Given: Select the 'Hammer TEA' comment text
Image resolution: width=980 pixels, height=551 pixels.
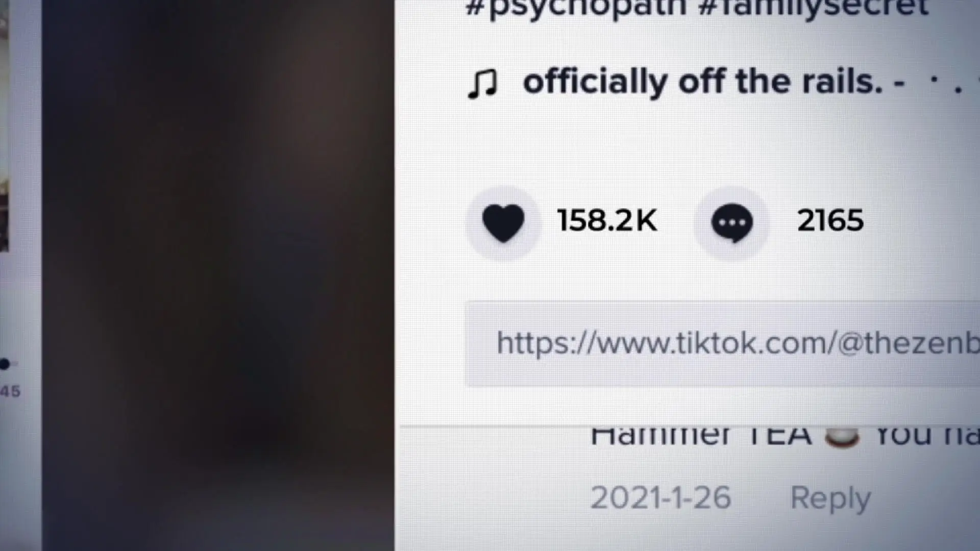Looking at the screenshot, I should click(x=701, y=437).
